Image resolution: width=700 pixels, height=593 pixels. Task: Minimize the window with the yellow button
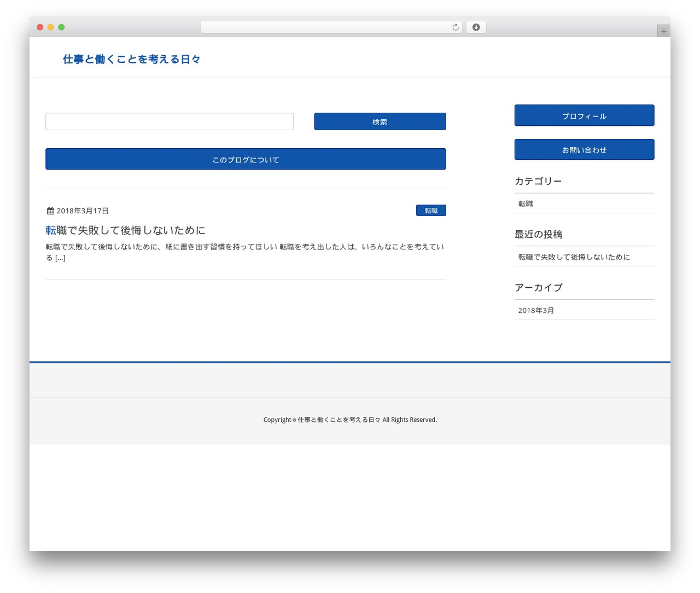51,27
